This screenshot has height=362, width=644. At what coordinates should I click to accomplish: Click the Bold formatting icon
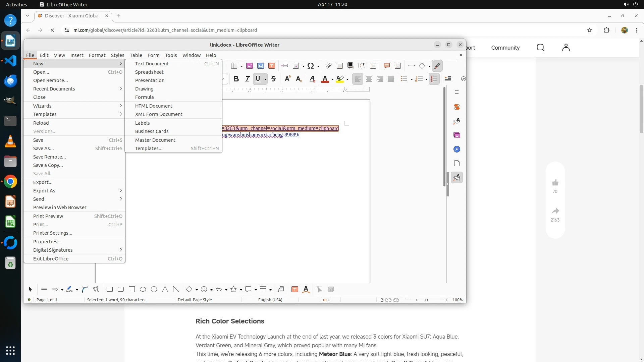pyautogui.click(x=236, y=79)
